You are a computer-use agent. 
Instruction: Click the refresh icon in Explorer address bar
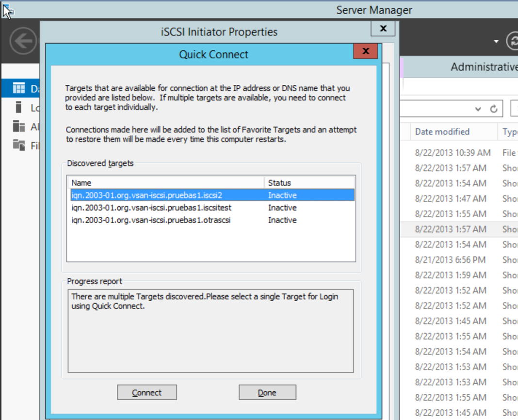[x=494, y=109]
